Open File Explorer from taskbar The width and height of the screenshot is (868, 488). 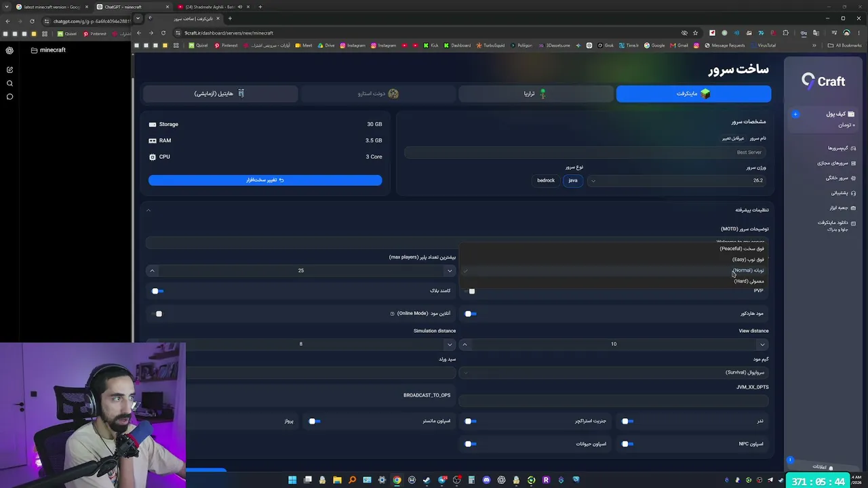coord(337,480)
